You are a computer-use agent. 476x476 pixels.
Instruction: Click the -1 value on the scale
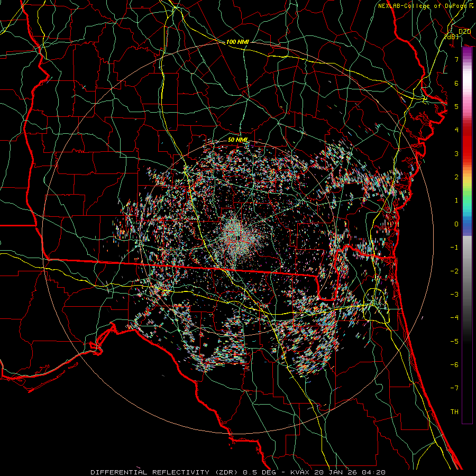tap(454, 247)
